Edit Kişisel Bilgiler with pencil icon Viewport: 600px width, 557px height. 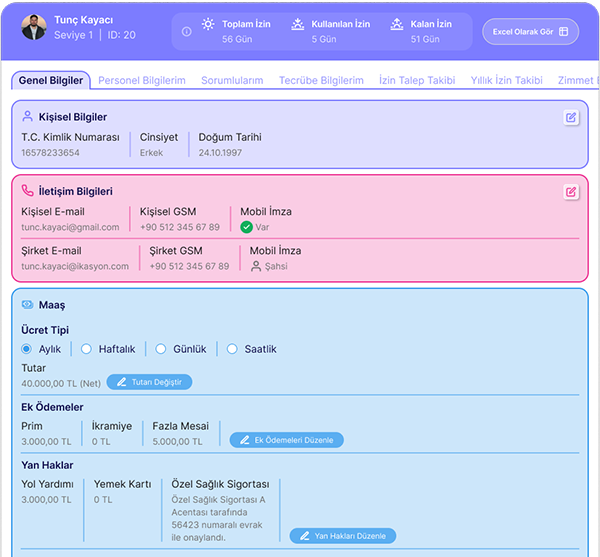pyautogui.click(x=571, y=117)
